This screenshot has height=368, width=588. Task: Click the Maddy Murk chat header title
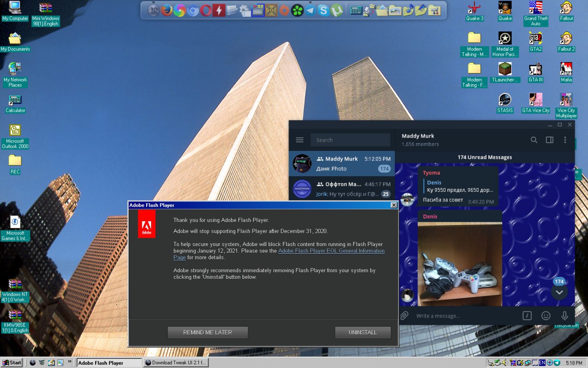pyautogui.click(x=418, y=136)
